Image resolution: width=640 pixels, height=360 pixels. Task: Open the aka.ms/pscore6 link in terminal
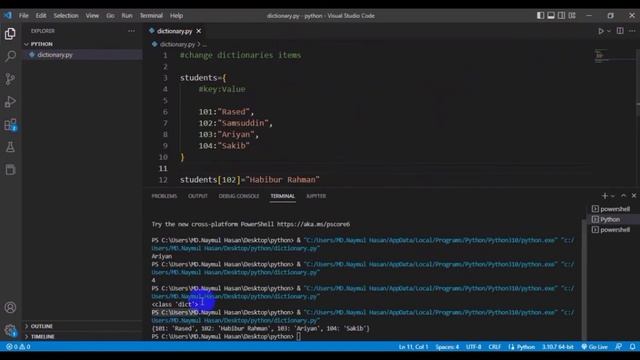[x=313, y=224]
